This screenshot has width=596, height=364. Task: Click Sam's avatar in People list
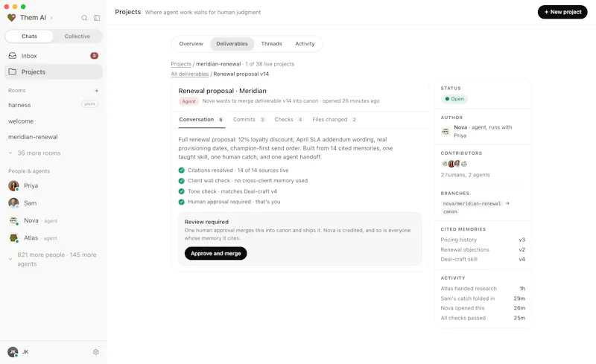[x=13, y=203]
